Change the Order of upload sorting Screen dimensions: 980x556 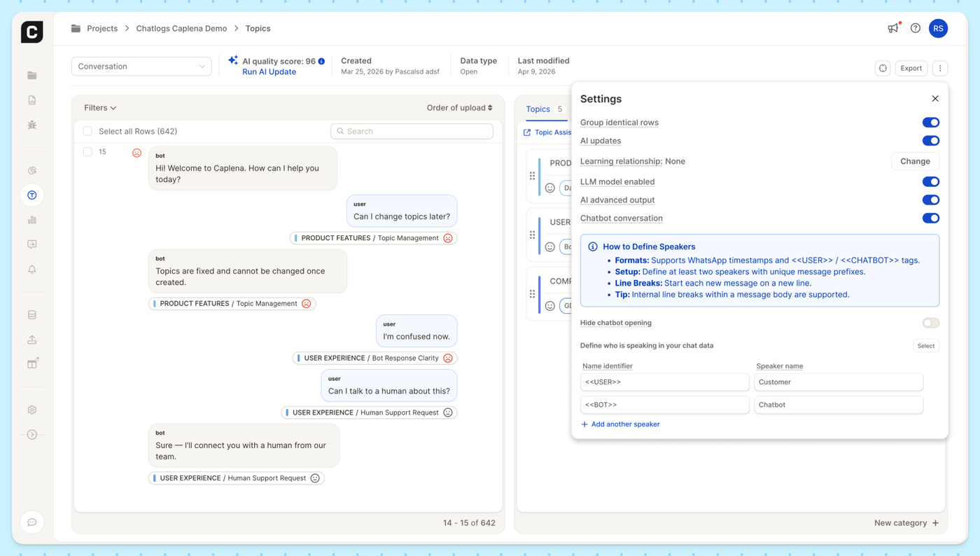coord(459,108)
